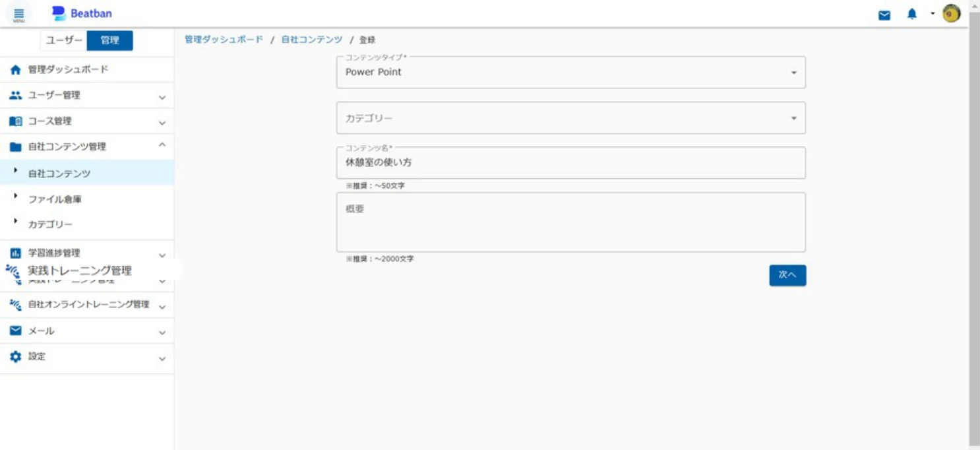The width and height of the screenshot is (980, 450).
Task: Open the user avatar menu
Action: (x=951, y=13)
